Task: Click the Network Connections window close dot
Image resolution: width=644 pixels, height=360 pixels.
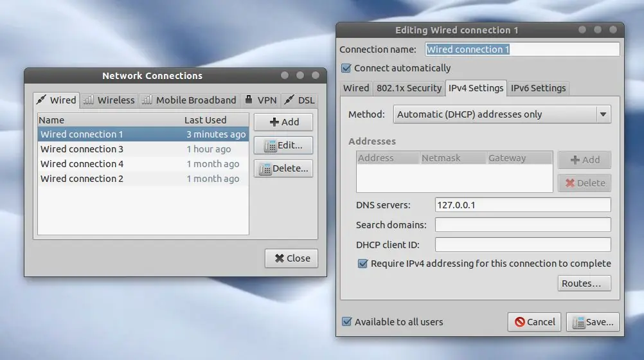Action: 316,75
